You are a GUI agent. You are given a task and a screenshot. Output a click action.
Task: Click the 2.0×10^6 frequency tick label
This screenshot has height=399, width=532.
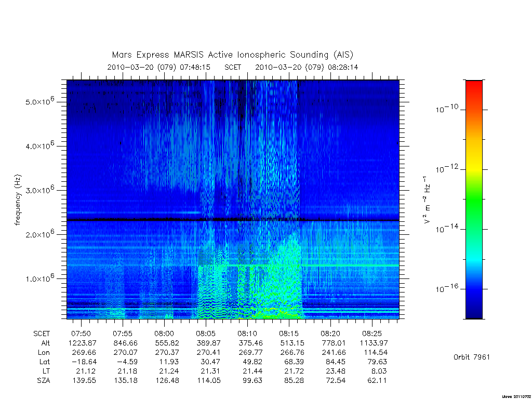(39, 234)
